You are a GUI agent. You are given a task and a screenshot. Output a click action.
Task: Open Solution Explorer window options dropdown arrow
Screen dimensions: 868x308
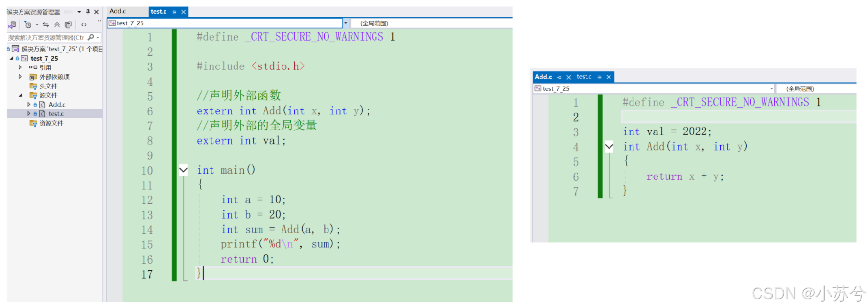(79, 12)
